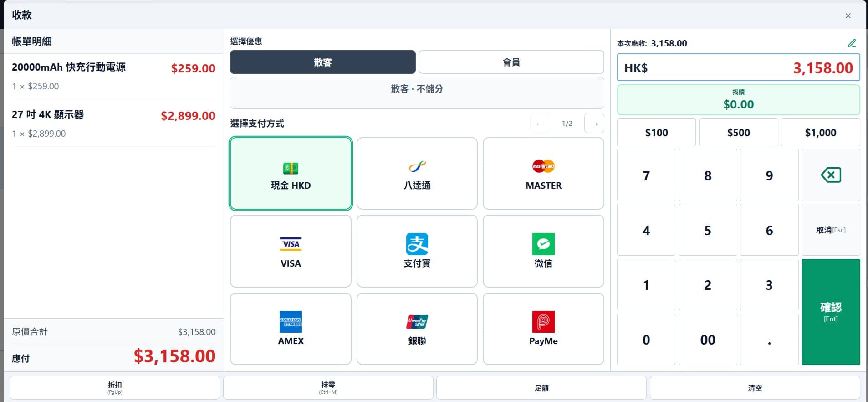Select the 散客 · 不儲分 option

(417, 93)
